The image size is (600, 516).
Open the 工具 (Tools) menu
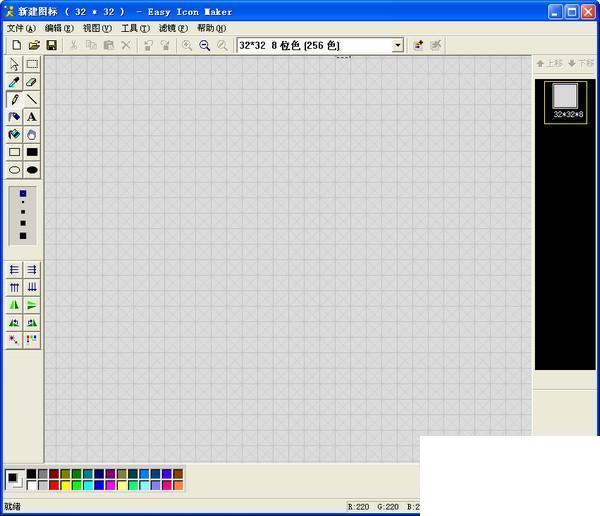pyautogui.click(x=135, y=28)
